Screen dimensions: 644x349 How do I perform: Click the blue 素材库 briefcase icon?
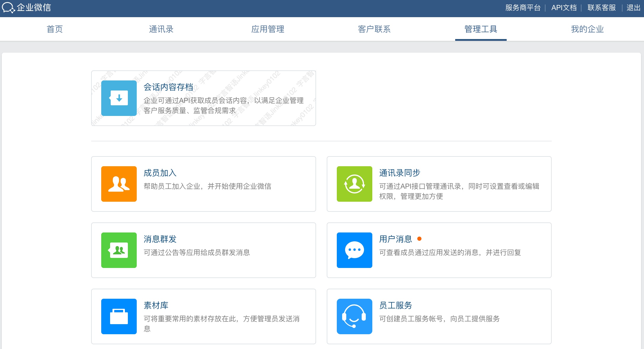tap(119, 316)
